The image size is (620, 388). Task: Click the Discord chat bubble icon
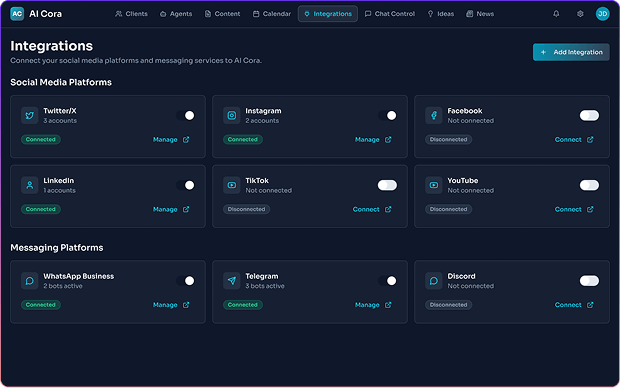434,281
